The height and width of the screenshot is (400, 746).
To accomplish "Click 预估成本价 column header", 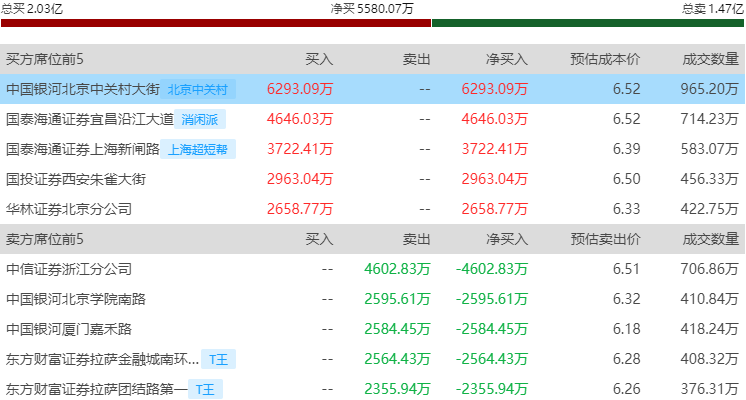I will tap(605, 59).
